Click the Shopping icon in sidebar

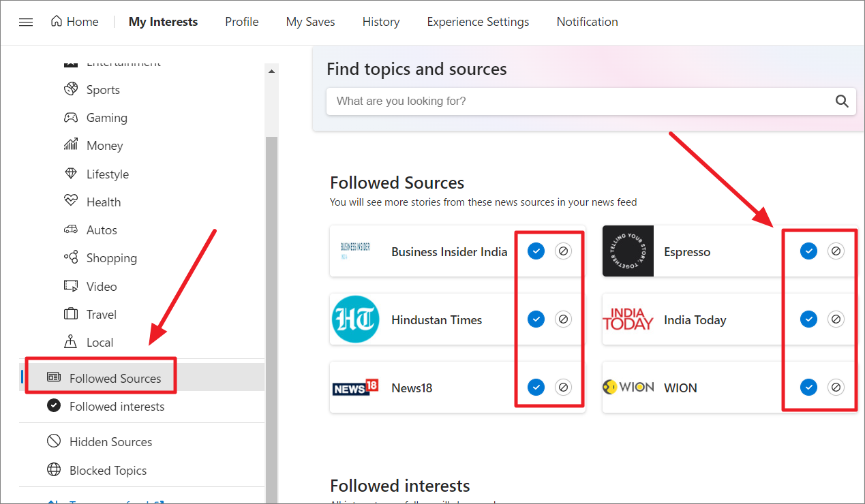[71, 257]
